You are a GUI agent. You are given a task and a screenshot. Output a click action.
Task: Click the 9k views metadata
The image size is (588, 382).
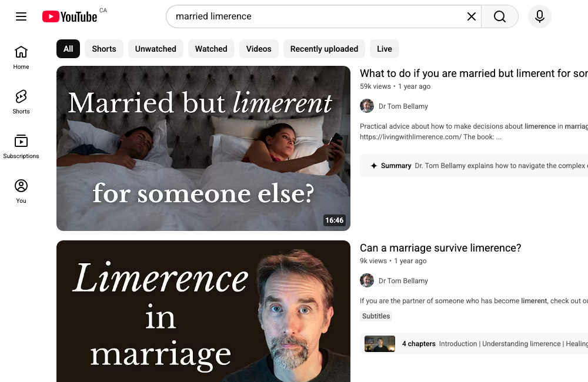(x=373, y=261)
